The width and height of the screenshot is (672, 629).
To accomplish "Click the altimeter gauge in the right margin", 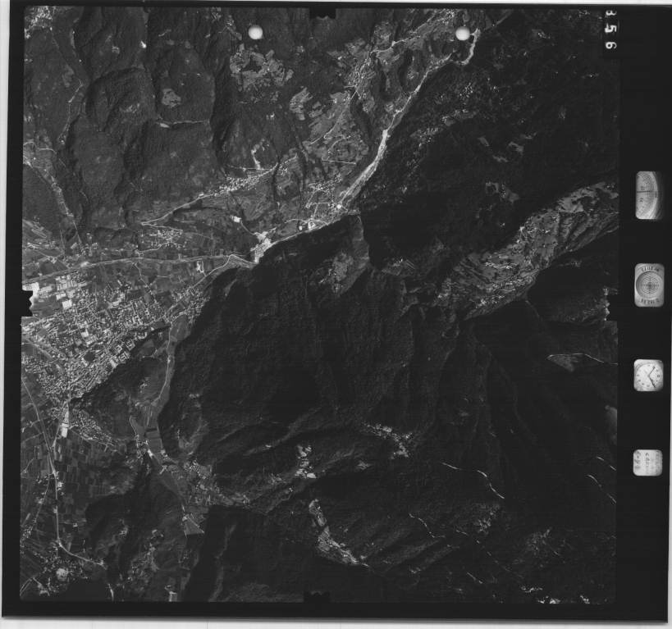I will tap(648, 194).
